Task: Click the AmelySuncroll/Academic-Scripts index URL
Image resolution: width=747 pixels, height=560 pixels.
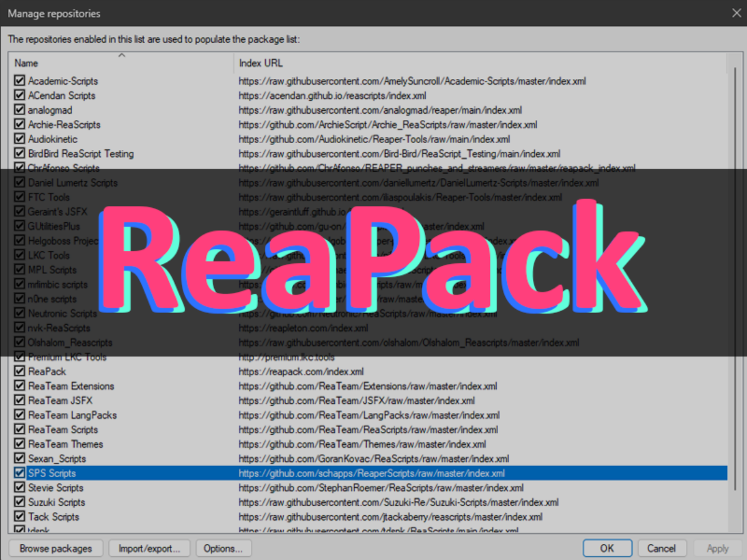Action: [412, 81]
